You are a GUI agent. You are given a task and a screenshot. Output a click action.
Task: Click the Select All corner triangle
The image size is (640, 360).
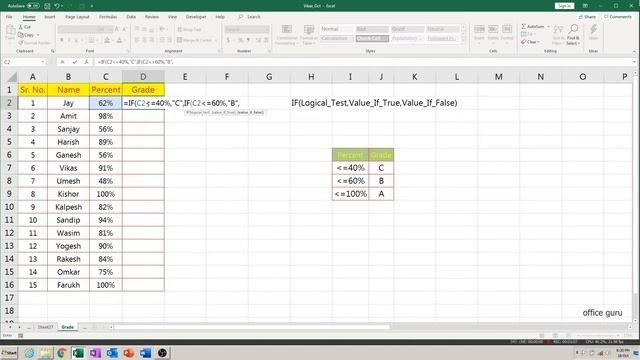pos(12,77)
